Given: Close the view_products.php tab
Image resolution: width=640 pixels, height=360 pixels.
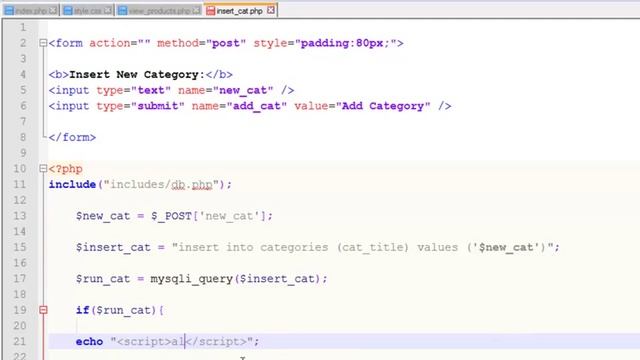Looking at the screenshot, I should click(196, 10).
